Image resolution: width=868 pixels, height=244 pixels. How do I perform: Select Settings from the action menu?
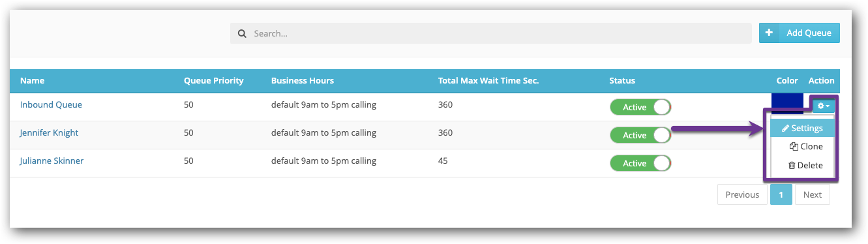(x=802, y=129)
